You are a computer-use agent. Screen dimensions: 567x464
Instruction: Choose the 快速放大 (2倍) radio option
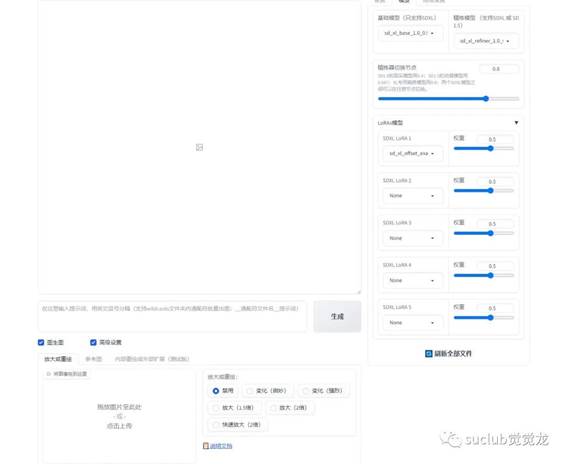point(216,425)
